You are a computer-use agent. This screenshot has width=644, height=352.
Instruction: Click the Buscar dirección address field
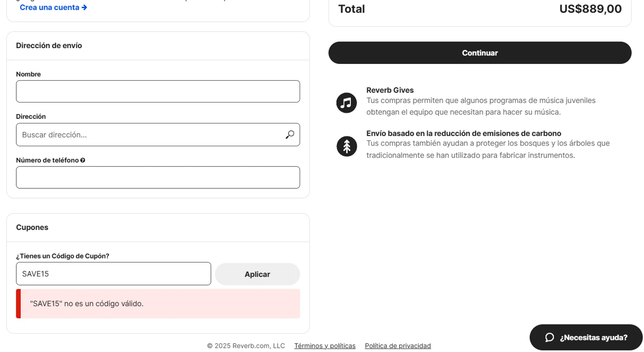(150, 135)
